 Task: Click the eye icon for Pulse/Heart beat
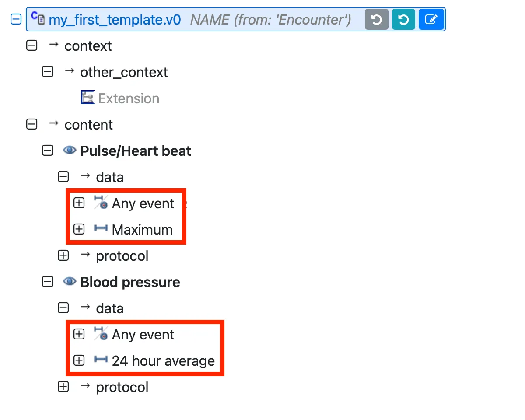click(x=70, y=150)
